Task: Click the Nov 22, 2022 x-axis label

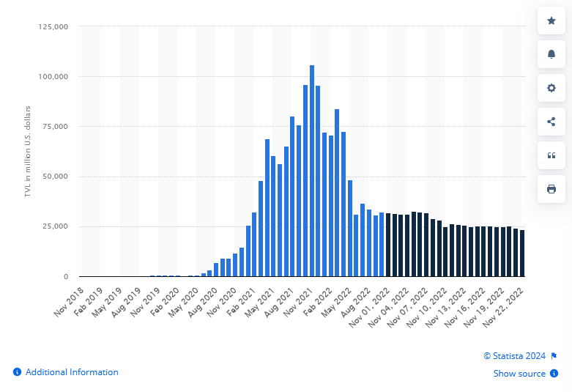Action: click(x=502, y=308)
